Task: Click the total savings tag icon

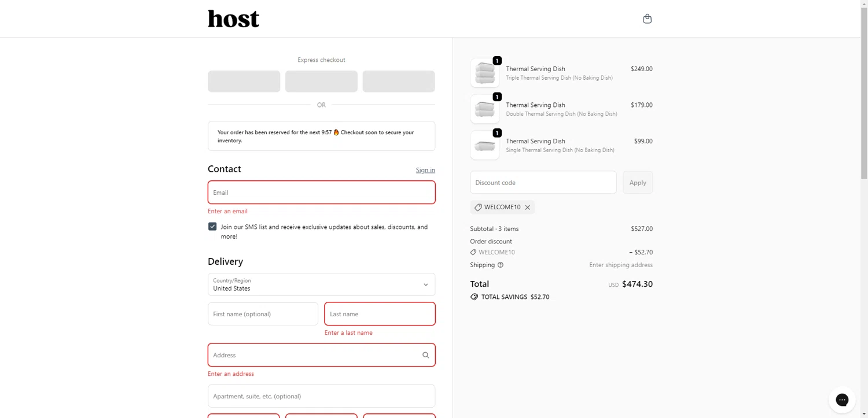Action: click(x=474, y=297)
